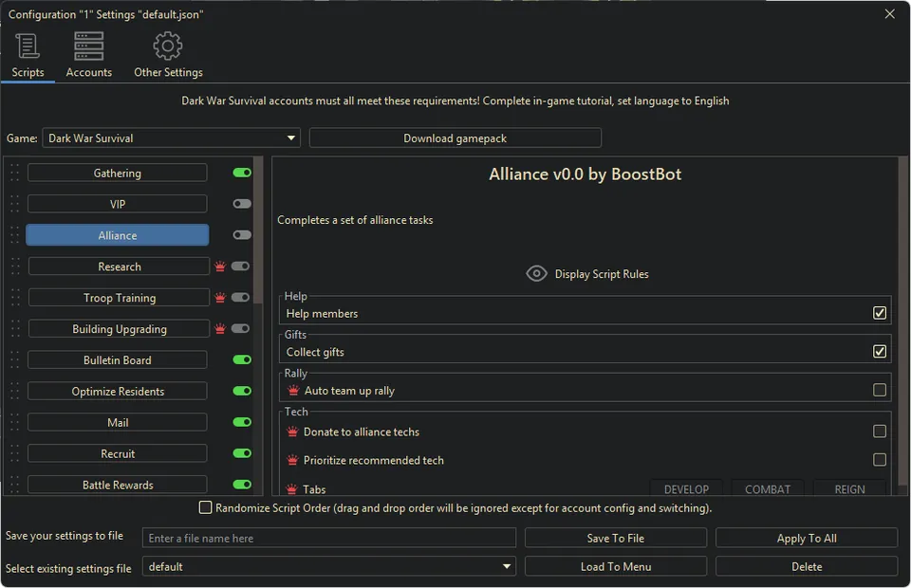Screen dimensions: 911x588
Task: Check the Randomize Script Order checkbox
Action: tap(205, 507)
